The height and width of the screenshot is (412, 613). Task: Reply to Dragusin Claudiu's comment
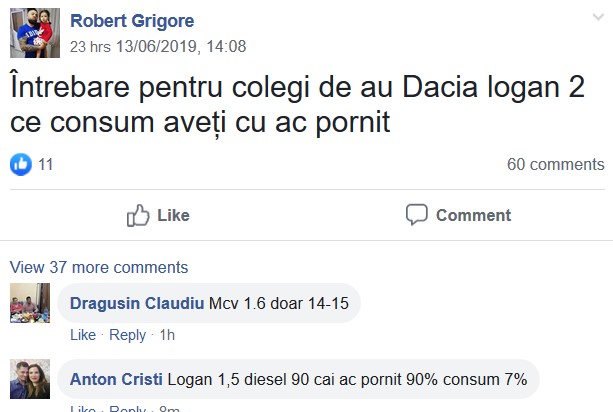coord(127,335)
